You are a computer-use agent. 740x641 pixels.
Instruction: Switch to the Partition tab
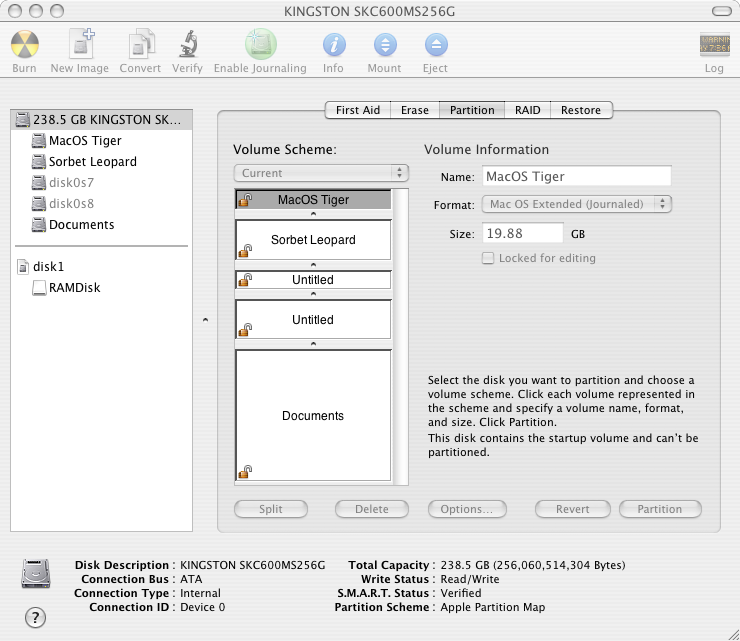coord(472,110)
